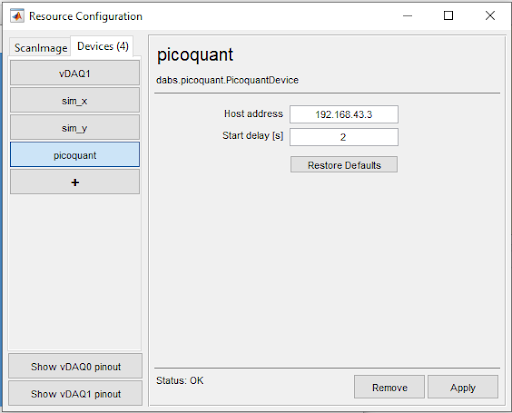Screen dimensions: 512x413
Task: Click the Status: OK text
Action: click(x=180, y=380)
